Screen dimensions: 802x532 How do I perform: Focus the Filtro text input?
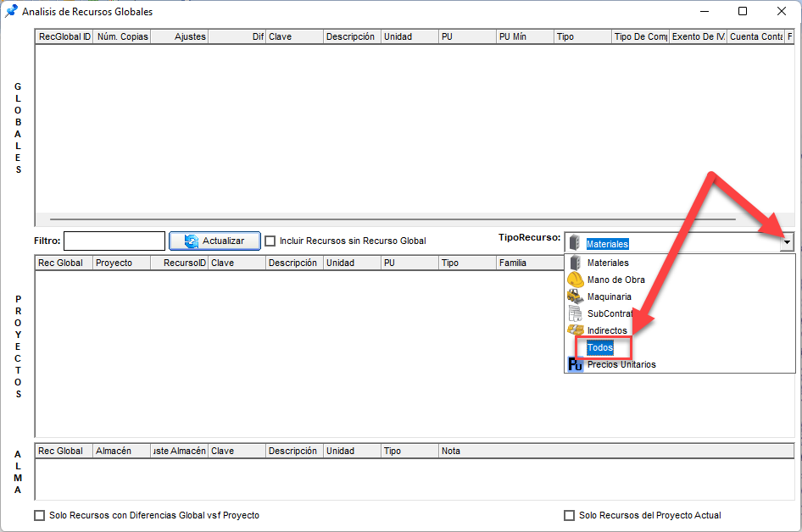point(114,241)
